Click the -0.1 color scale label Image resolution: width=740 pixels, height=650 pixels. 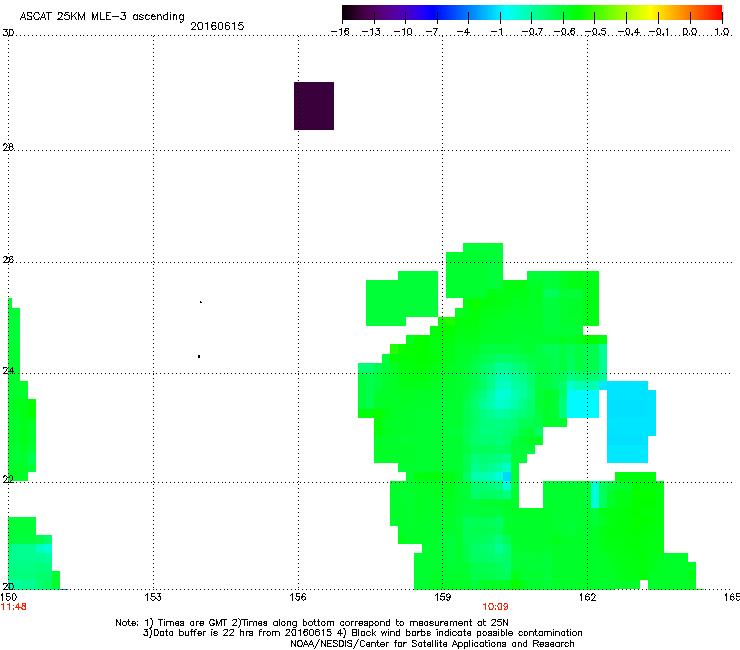(659, 32)
